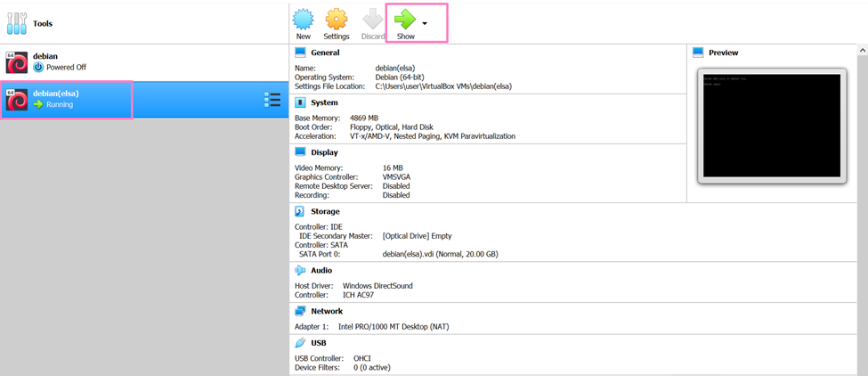
Task: Open the debian(elsa) machine tools list menu icon
Action: (x=272, y=100)
